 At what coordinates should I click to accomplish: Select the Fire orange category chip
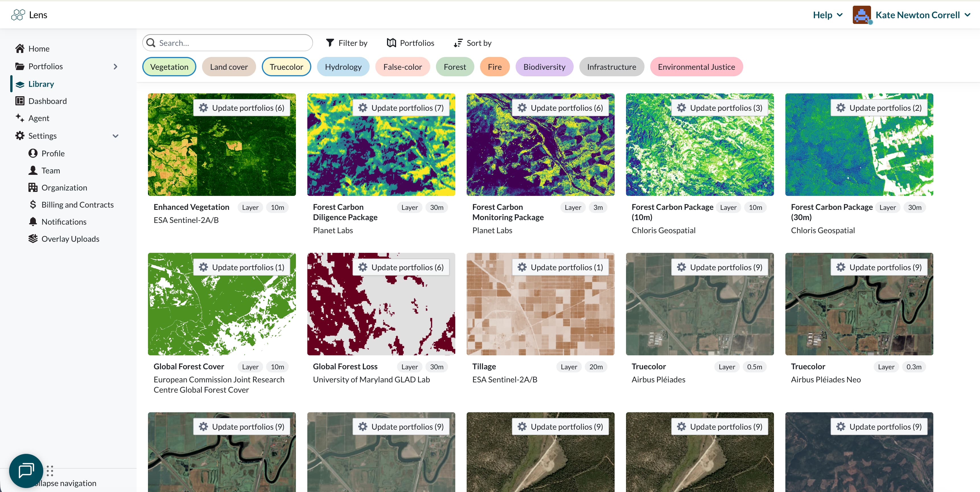(x=494, y=67)
